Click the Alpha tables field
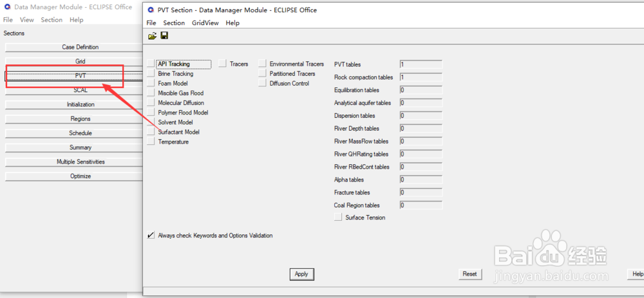644x298 pixels. [421, 180]
